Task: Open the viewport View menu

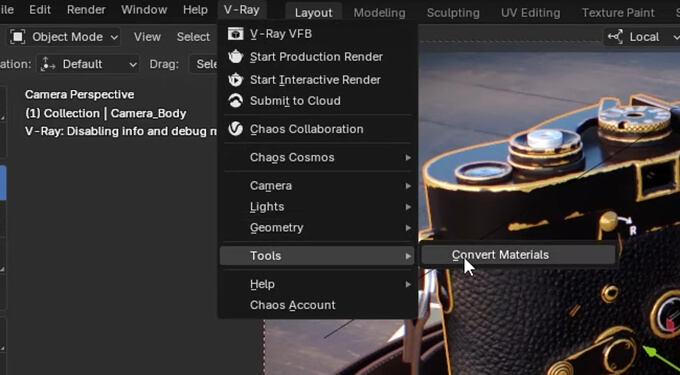Action: pos(147,37)
